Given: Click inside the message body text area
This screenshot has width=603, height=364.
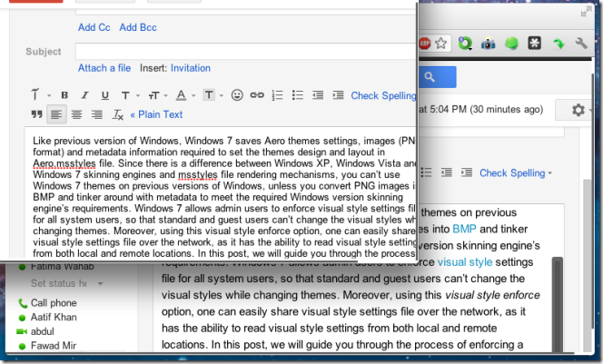Looking at the screenshot, I should [221, 192].
